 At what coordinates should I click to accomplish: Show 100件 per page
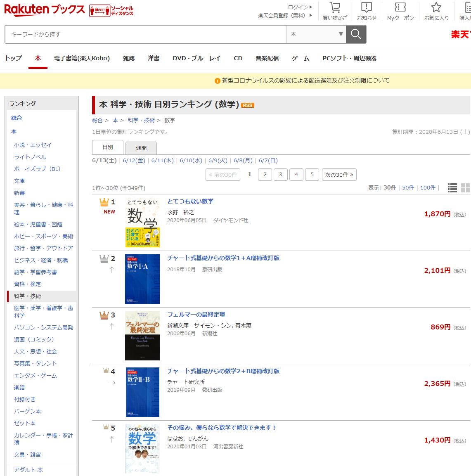click(428, 187)
